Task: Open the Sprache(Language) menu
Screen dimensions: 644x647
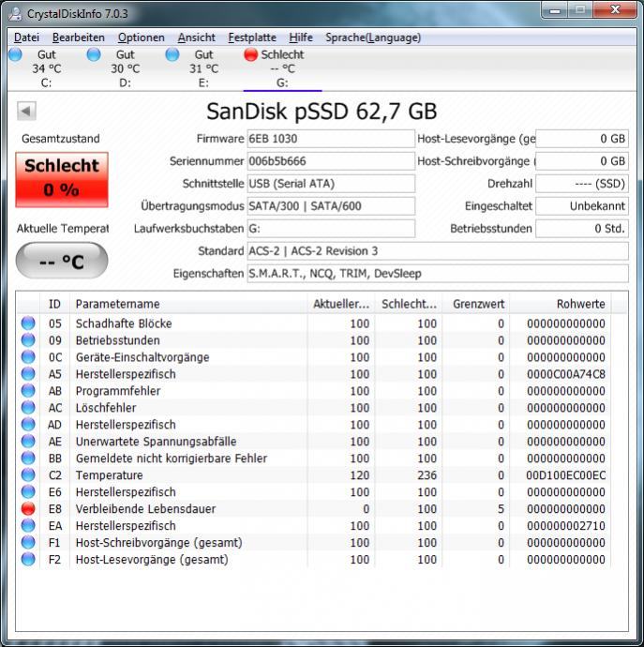Action: (373, 38)
